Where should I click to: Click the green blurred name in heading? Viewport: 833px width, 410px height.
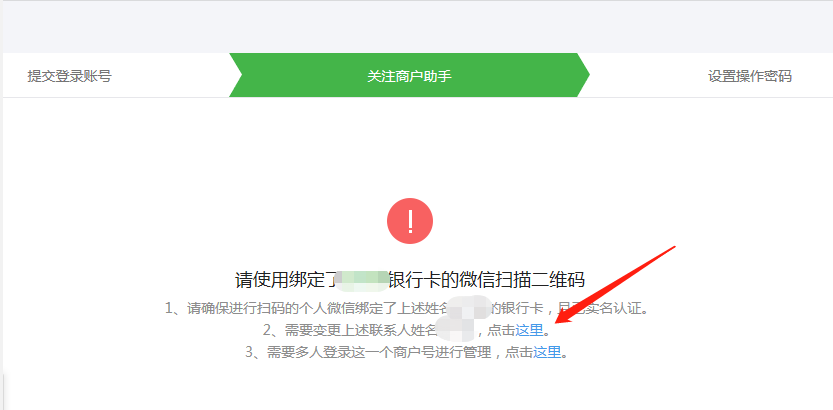coord(362,280)
